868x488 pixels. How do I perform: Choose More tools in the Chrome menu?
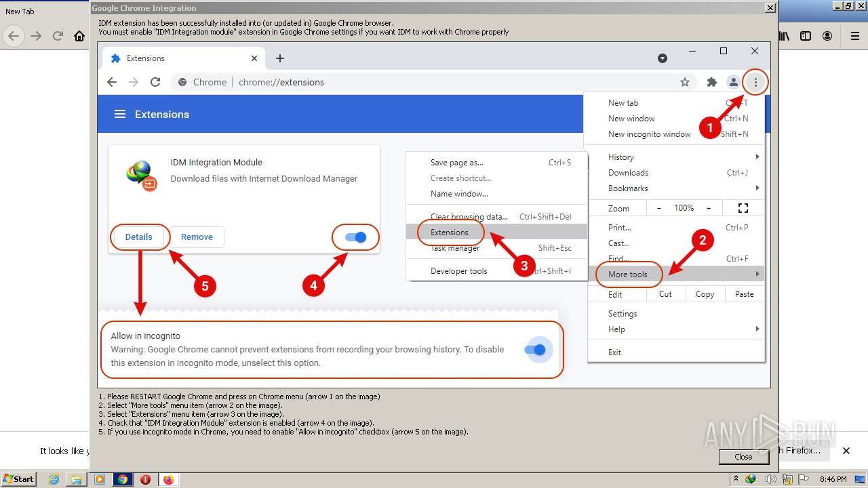coord(676,274)
